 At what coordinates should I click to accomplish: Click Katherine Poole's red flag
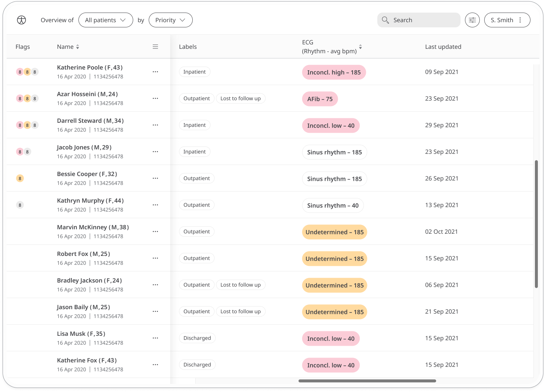[x=20, y=72]
